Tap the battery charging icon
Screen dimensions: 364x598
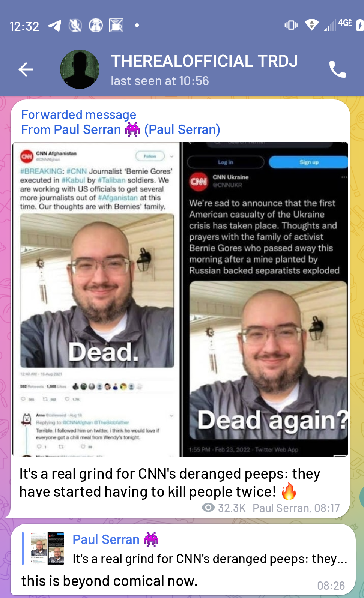(x=359, y=25)
